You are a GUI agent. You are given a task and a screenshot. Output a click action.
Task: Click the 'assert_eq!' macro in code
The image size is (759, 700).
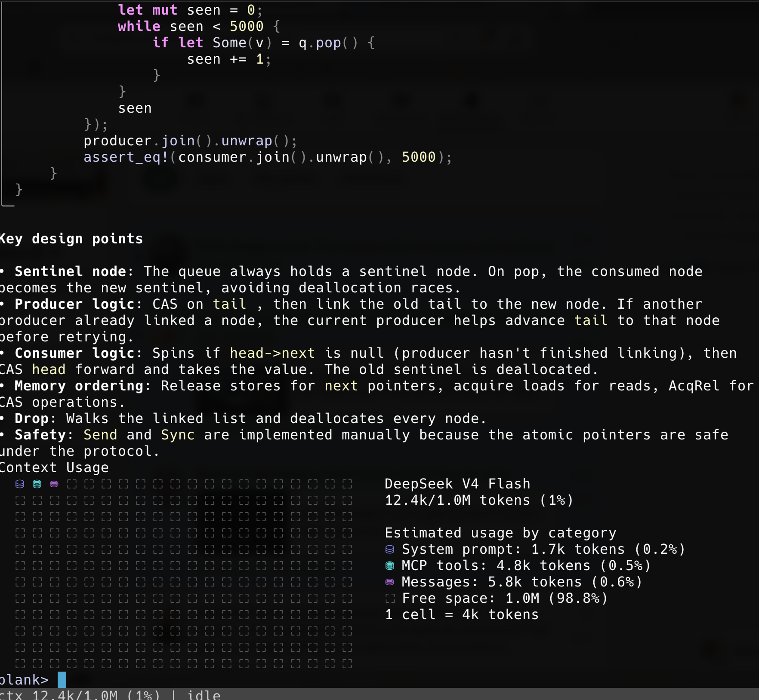pyautogui.click(x=126, y=157)
